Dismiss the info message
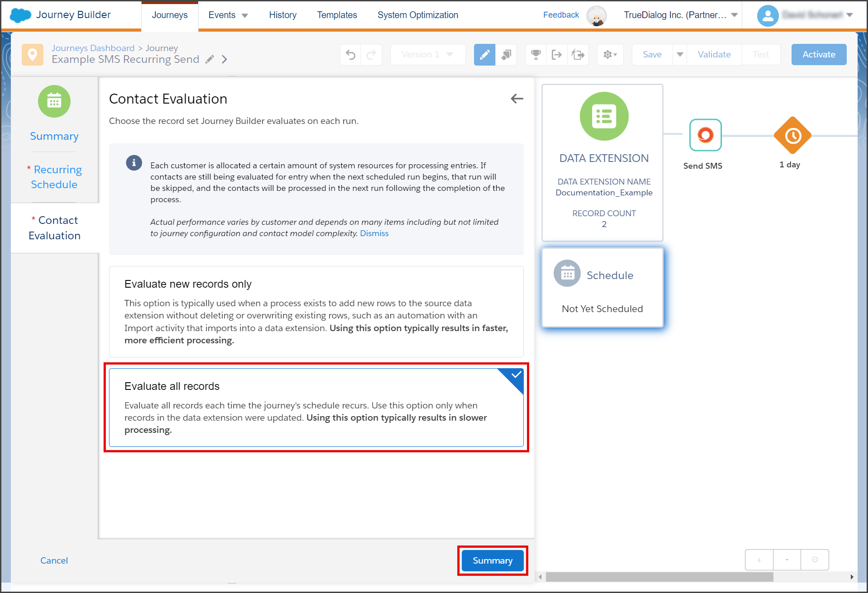The width and height of the screenshot is (868, 593). pos(374,233)
